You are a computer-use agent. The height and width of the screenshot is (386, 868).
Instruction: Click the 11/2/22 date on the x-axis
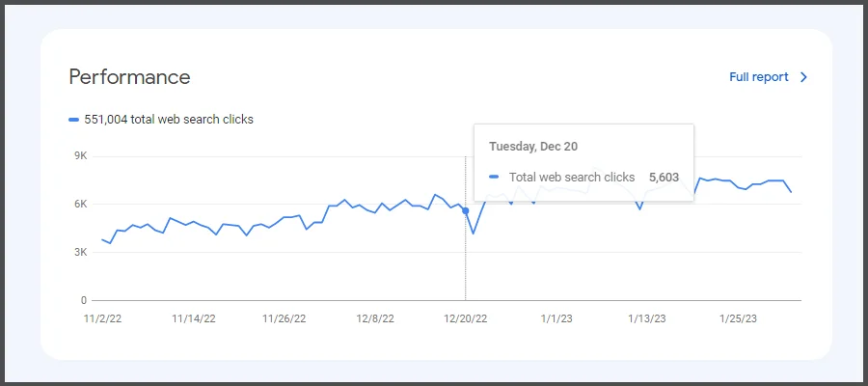click(101, 317)
